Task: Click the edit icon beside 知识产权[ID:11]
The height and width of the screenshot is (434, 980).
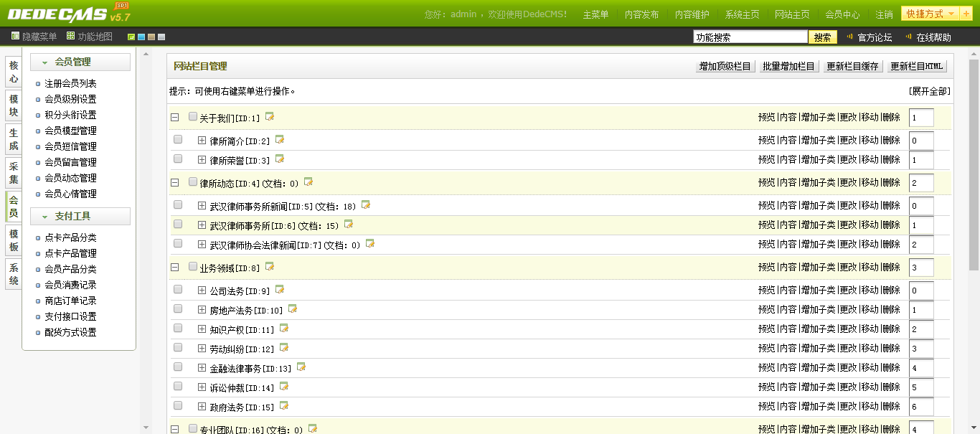Action: (284, 328)
